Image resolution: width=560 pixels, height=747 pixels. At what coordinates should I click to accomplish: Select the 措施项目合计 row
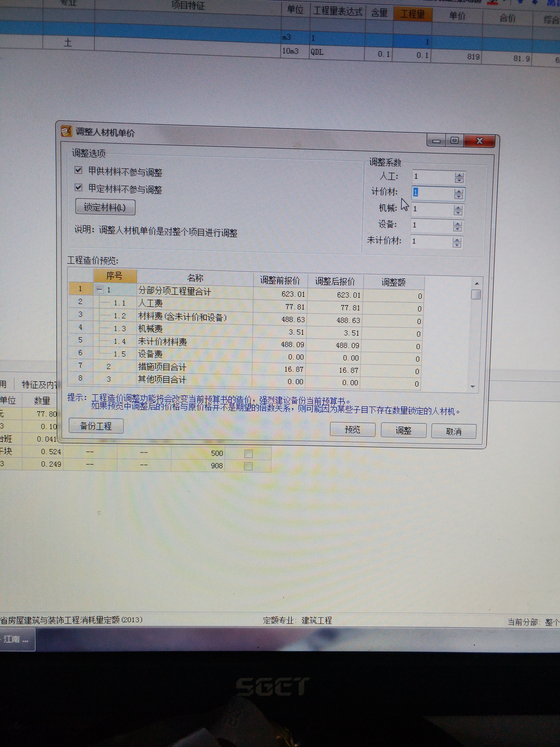point(244,368)
